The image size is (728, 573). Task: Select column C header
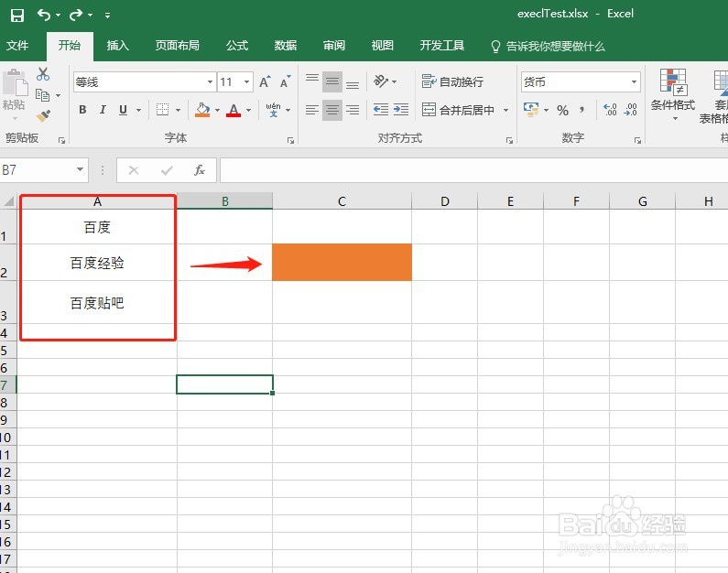tap(342, 201)
